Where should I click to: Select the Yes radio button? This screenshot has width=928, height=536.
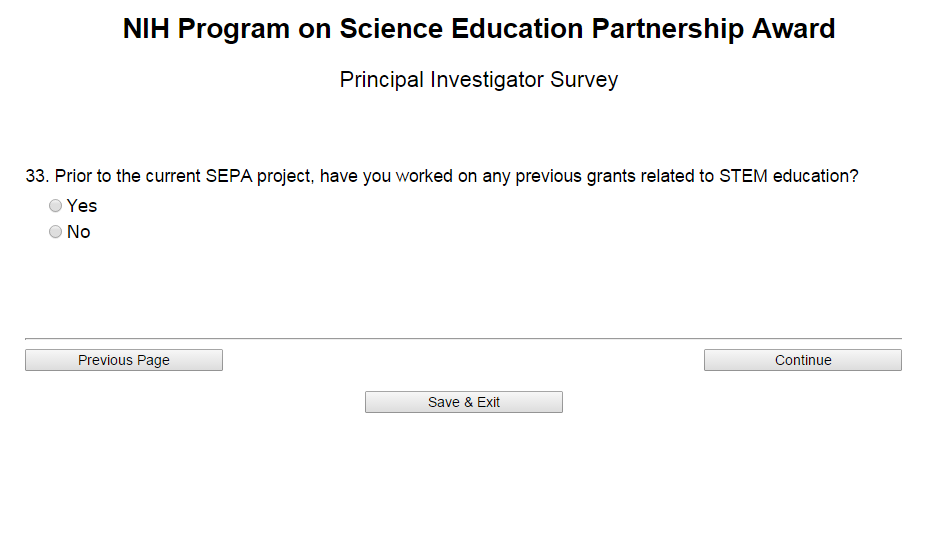click(56, 206)
